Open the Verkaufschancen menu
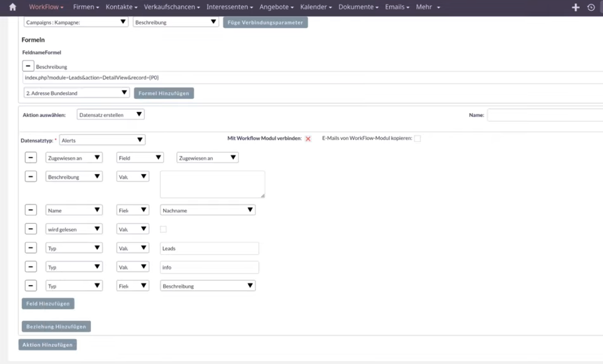The image size is (603, 364). pyautogui.click(x=172, y=7)
